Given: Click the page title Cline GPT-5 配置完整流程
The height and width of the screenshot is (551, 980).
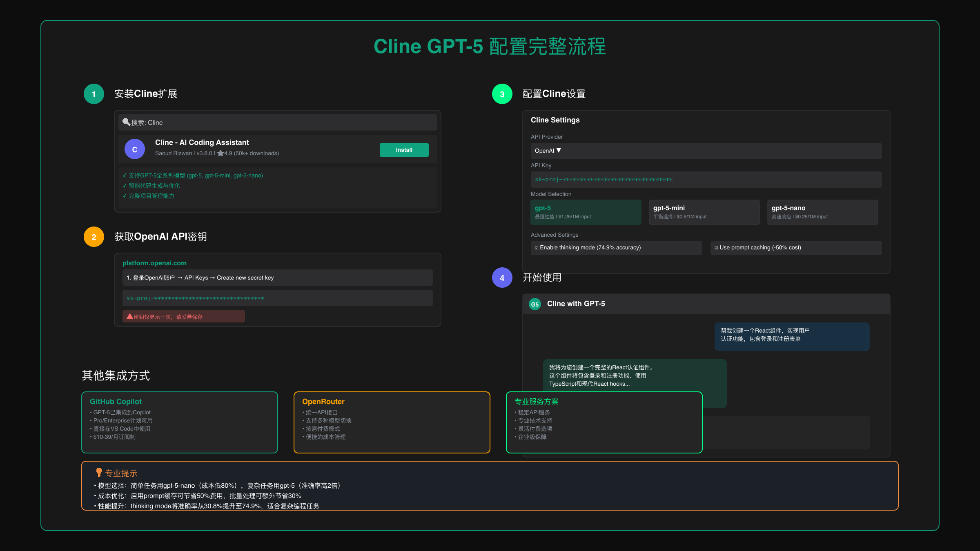Looking at the screenshot, I should pos(490,47).
